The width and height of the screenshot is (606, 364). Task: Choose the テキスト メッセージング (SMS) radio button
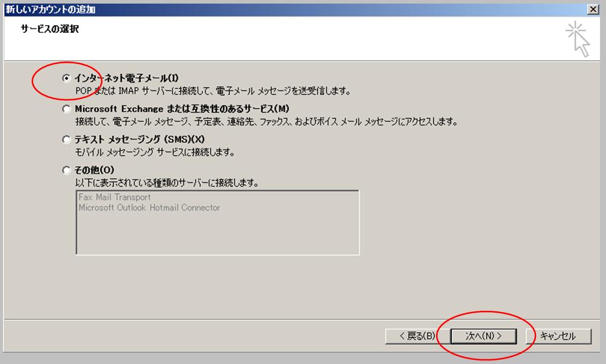66,139
